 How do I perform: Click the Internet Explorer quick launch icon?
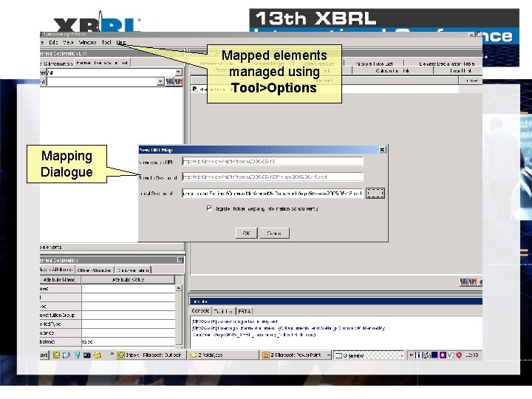point(66,355)
